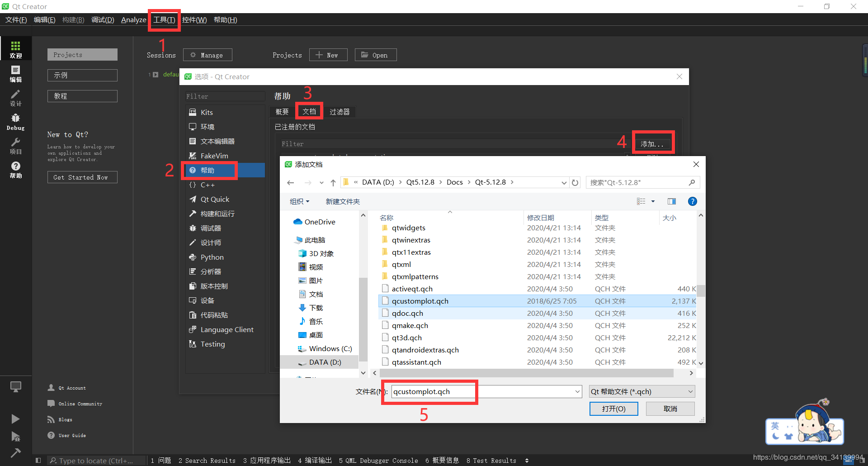Open status bar output panes menu arrows
Image resolution: width=868 pixels, height=466 pixels.
[527, 461]
